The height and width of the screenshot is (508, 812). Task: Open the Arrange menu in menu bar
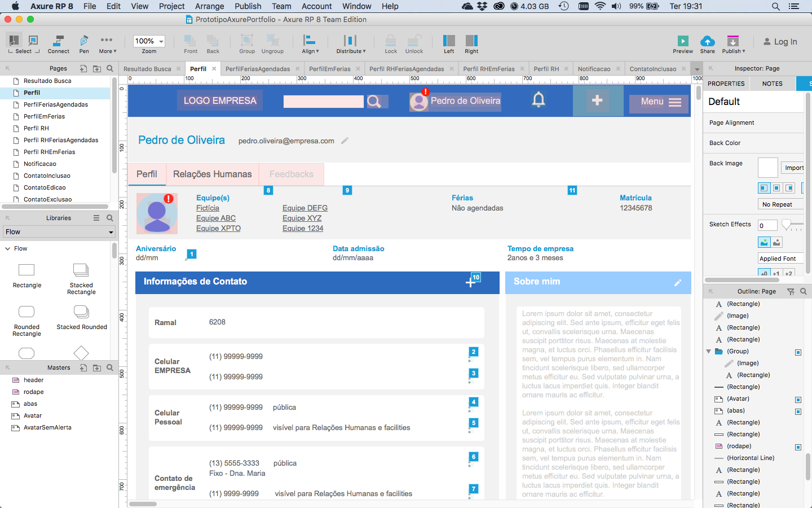[x=209, y=6]
